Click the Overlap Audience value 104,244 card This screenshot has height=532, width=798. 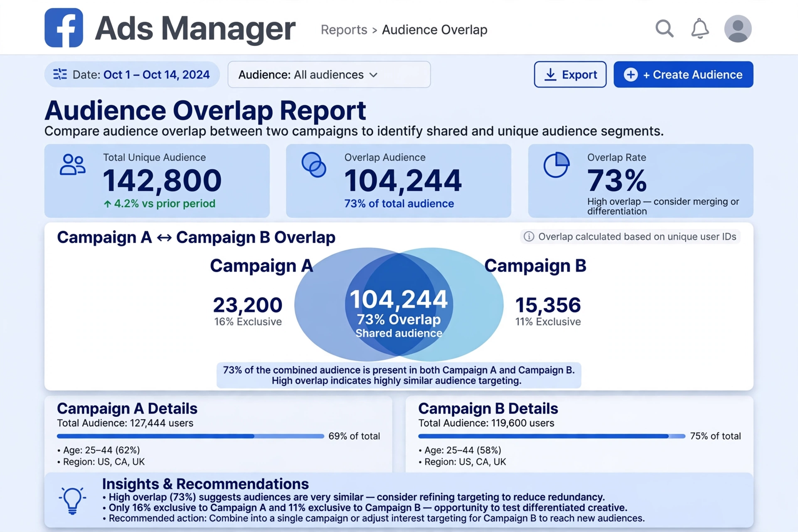click(x=403, y=181)
